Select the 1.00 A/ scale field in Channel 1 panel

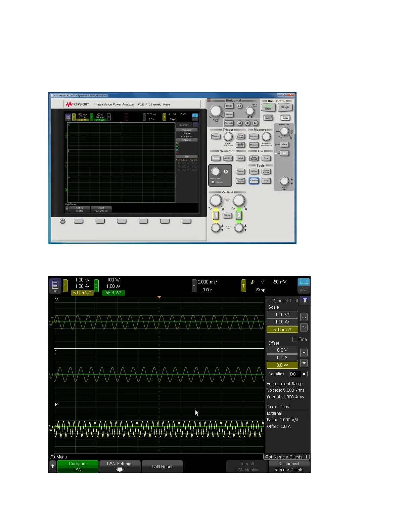pyautogui.click(x=282, y=322)
